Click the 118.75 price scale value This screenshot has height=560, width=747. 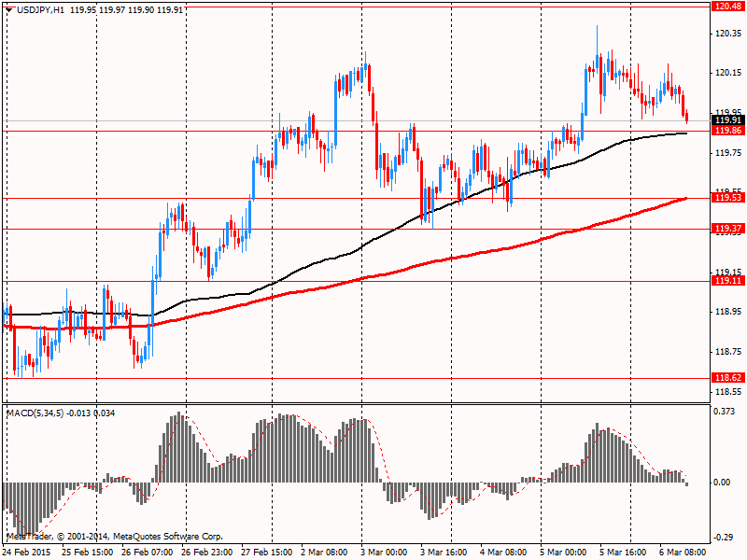tap(728, 352)
